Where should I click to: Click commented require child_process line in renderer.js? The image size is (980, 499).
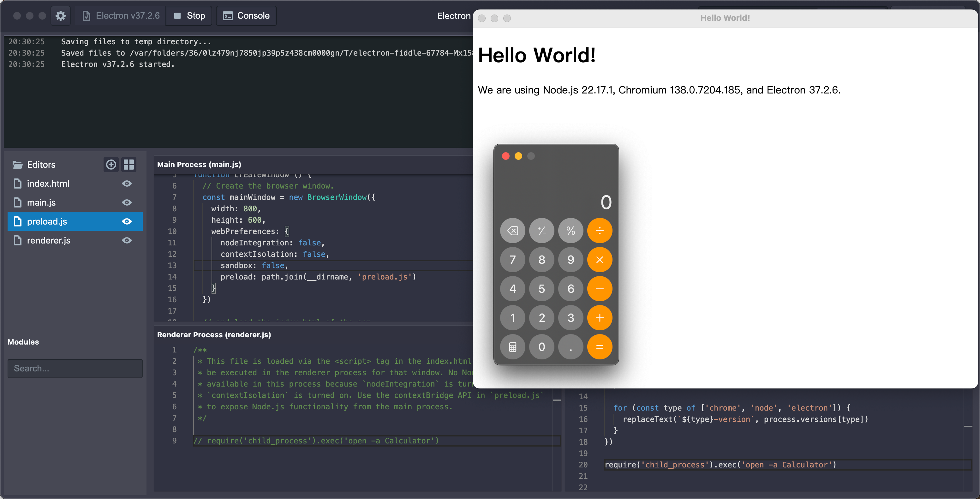[316, 441]
